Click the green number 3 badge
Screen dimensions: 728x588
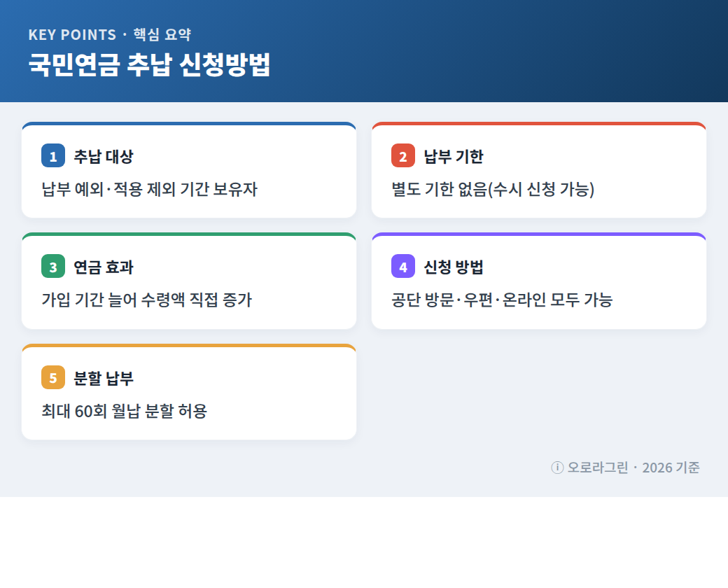click(53, 266)
